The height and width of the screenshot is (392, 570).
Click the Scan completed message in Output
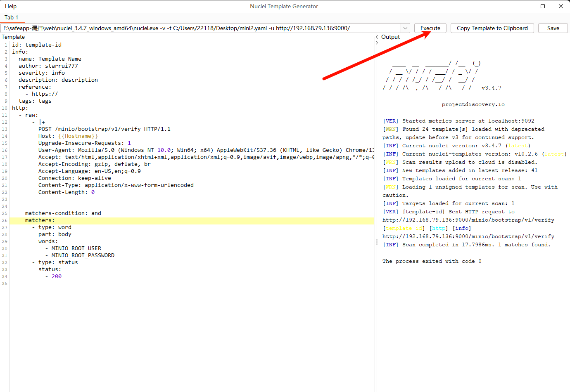(467, 244)
